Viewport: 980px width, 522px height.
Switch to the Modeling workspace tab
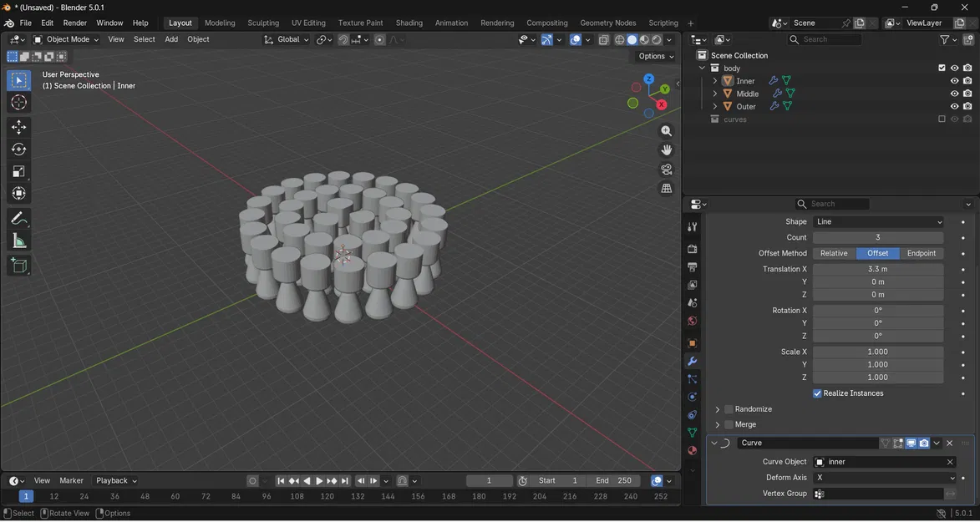point(221,23)
